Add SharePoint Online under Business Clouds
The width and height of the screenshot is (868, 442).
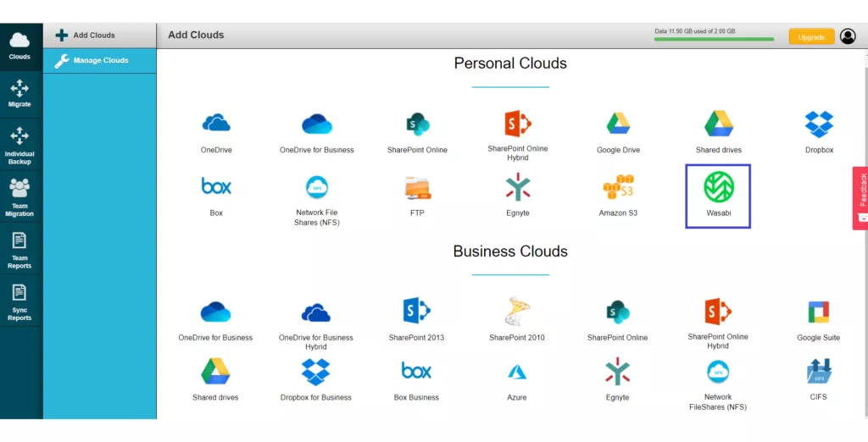617,320
